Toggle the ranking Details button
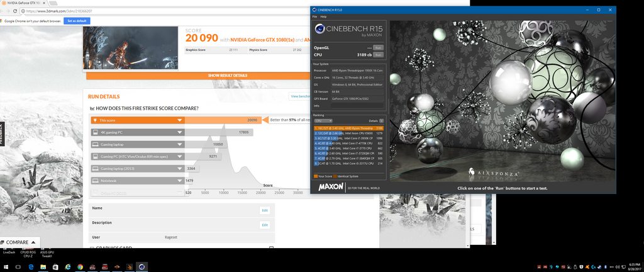The height and width of the screenshot is (272, 644). point(382,121)
